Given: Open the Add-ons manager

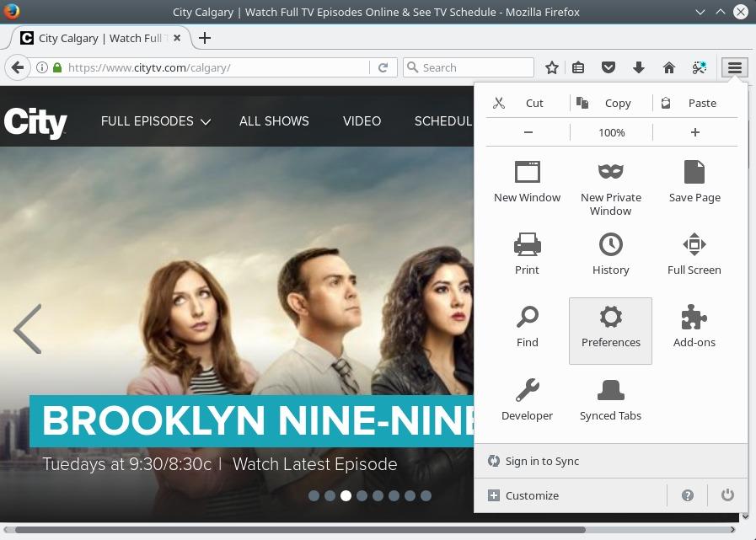Looking at the screenshot, I should pos(694,326).
